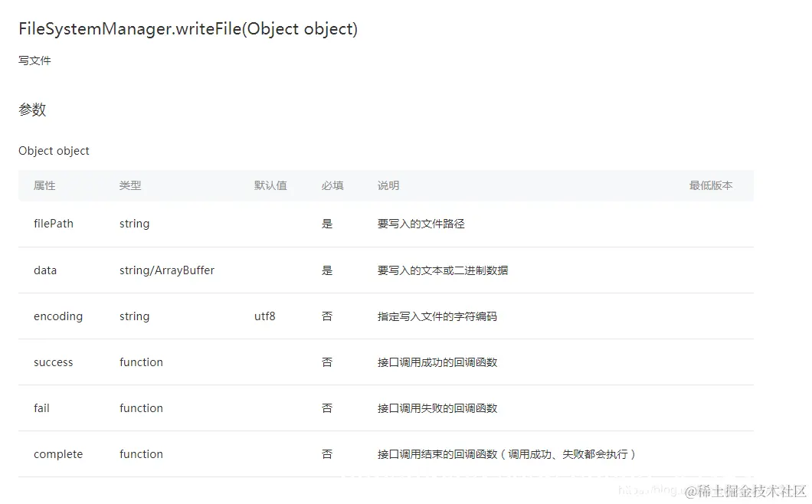Screen dimensions: 812x504
Task: Click 否 in the complete row
Action: 327,454
